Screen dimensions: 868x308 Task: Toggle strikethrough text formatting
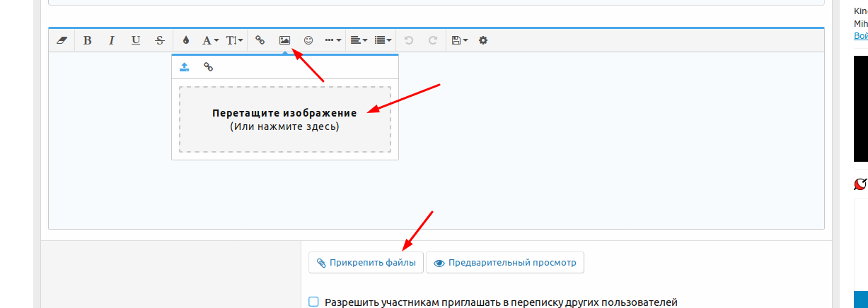point(160,40)
